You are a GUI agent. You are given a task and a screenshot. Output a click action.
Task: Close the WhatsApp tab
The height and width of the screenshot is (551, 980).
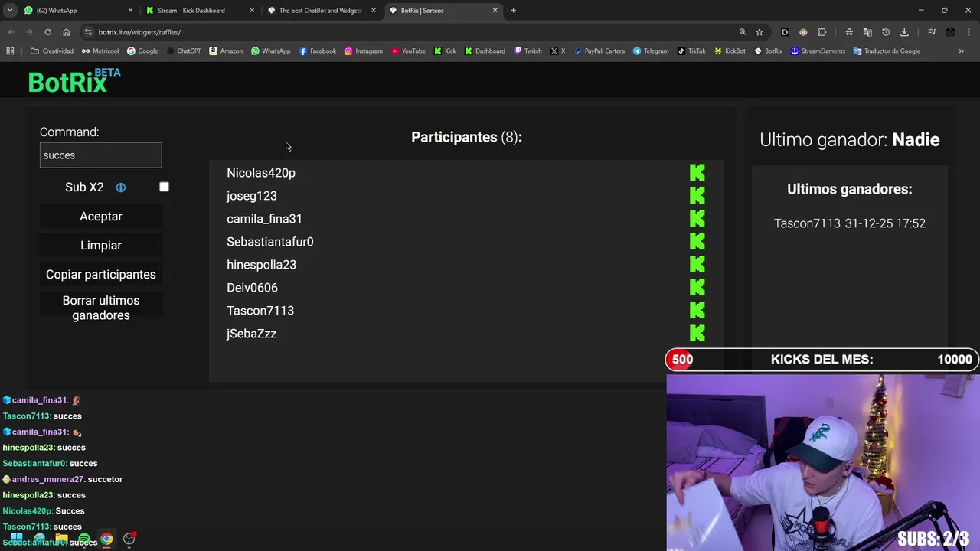coord(130,11)
